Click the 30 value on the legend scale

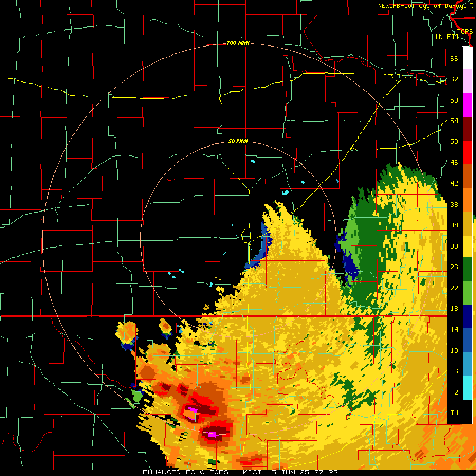tap(454, 246)
